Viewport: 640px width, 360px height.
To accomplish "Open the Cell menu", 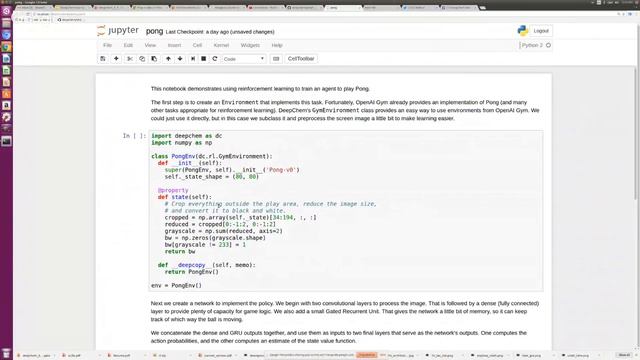I will pos(197,45).
